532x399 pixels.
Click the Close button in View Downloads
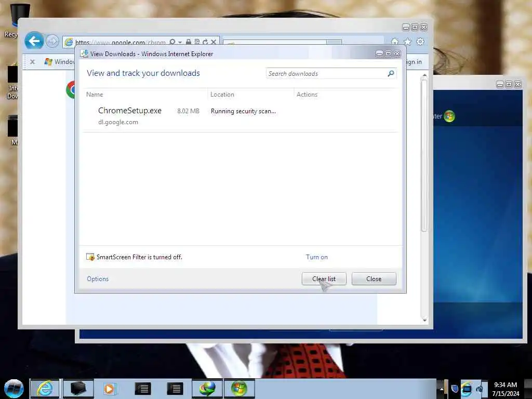click(374, 279)
